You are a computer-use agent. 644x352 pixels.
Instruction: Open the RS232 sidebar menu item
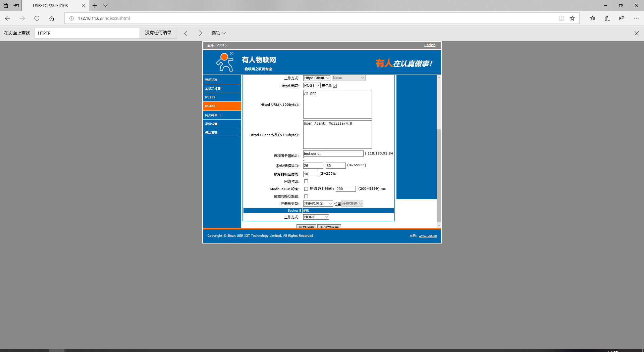(222, 97)
